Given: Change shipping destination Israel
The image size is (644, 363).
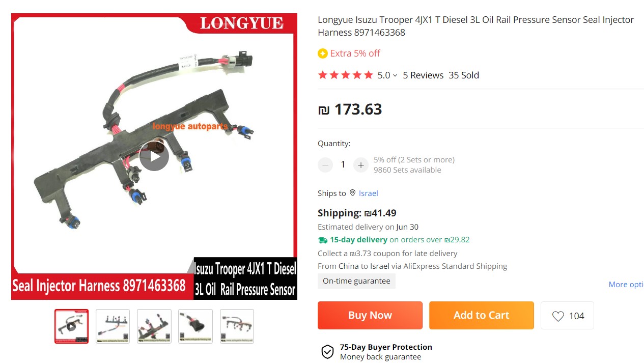Looking at the screenshot, I should pyautogui.click(x=369, y=193).
